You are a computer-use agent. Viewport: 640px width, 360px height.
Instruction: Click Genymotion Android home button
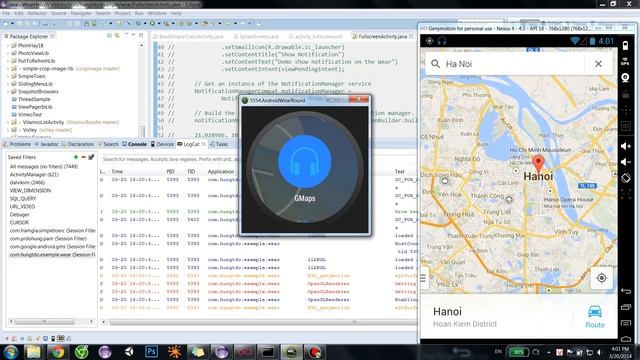626,338
